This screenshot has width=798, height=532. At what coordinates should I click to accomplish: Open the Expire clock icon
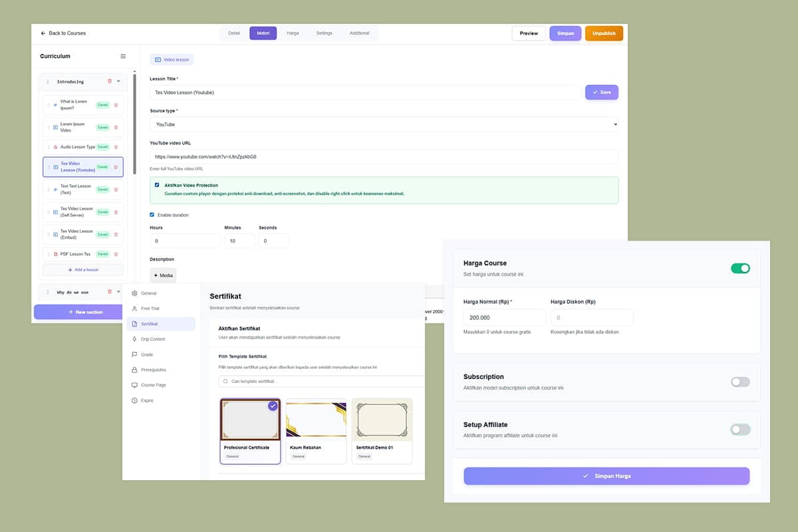[x=135, y=400]
